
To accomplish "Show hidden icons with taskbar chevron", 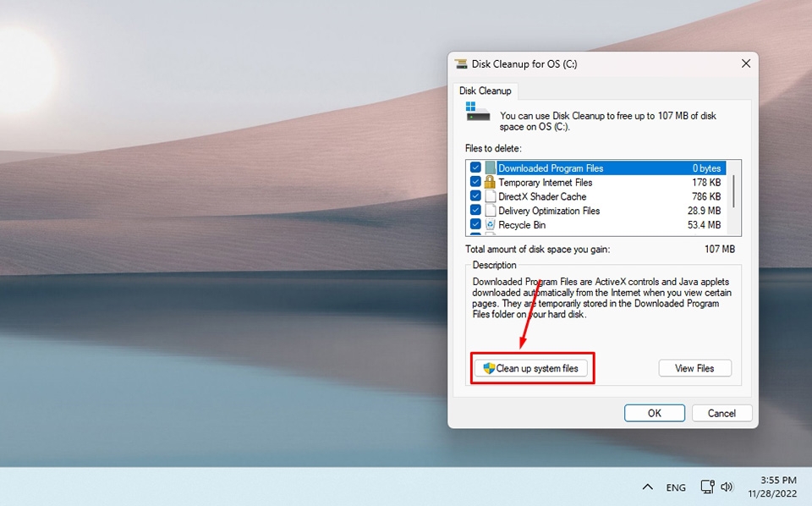I will coord(647,487).
